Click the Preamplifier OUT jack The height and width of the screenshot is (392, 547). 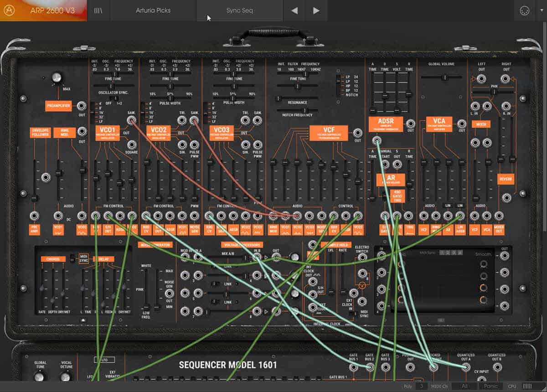[82, 106]
